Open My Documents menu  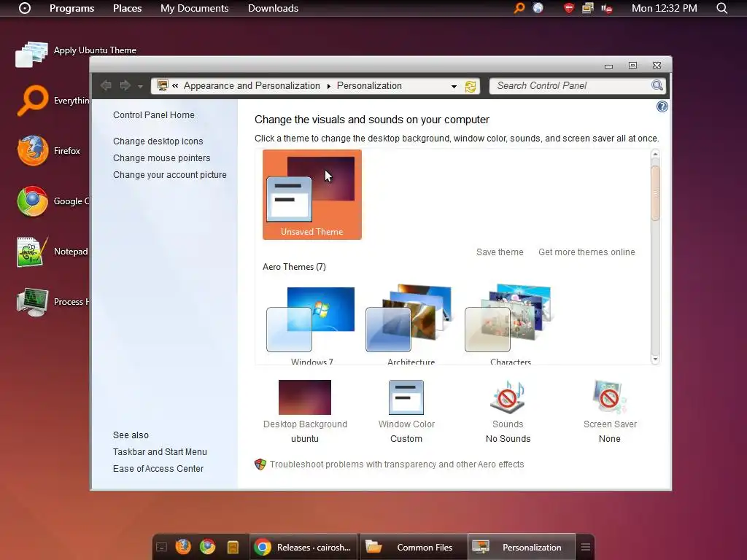194,8
